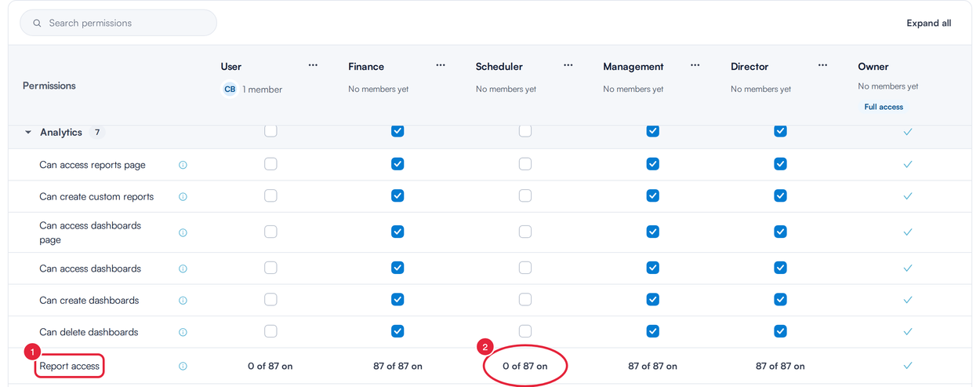Show info for Can create dashboards

coord(183,301)
